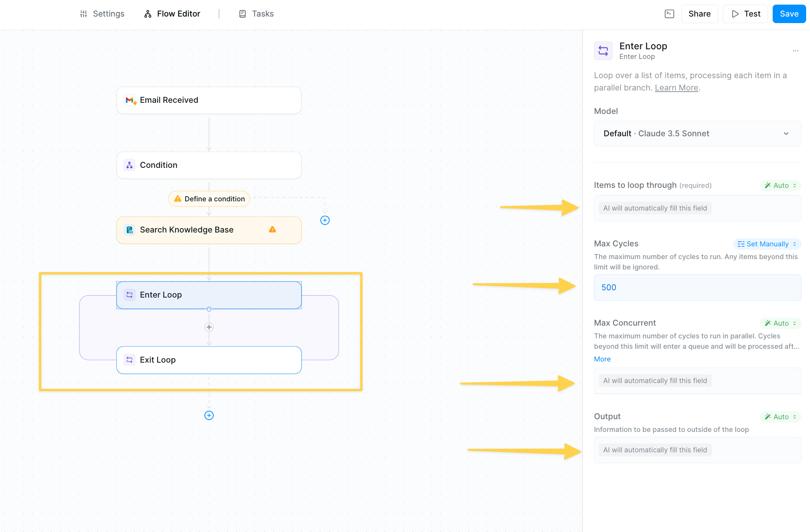Toggle Auto mode for Items to loop through
Image resolution: width=810 pixels, height=532 pixels.
[780, 186]
